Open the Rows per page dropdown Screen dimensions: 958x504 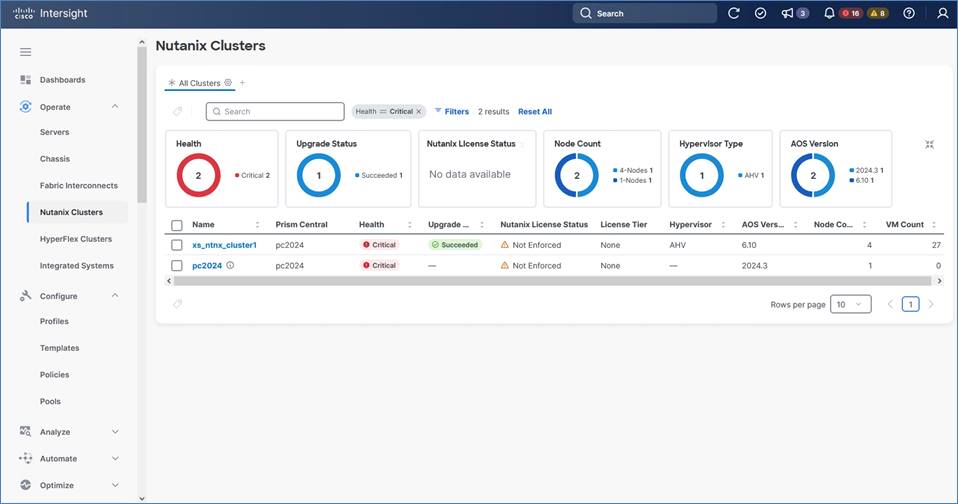850,304
